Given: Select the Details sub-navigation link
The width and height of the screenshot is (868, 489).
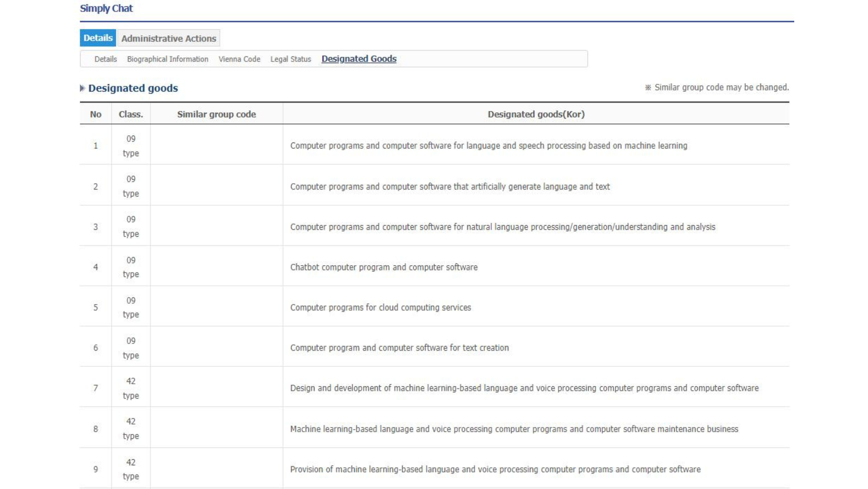Looking at the screenshot, I should click(x=106, y=59).
